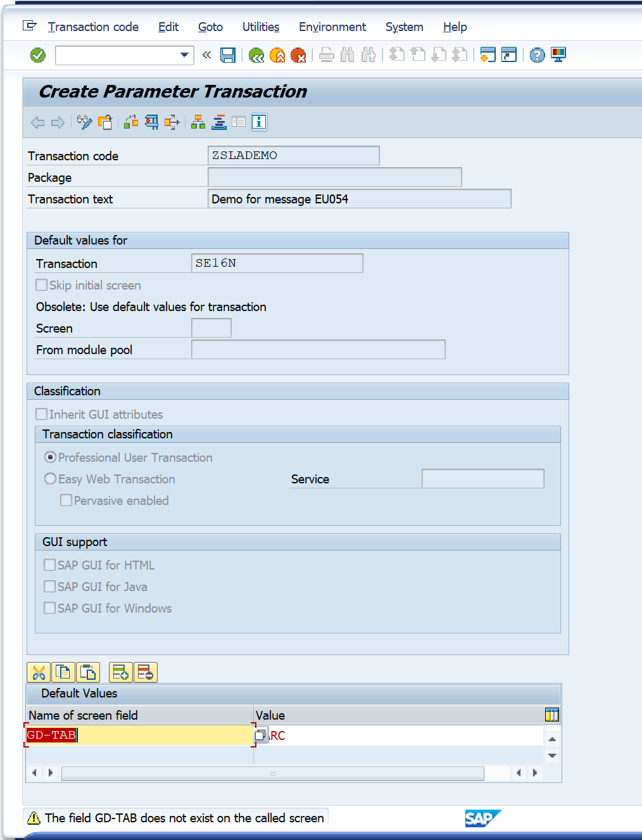The image size is (642, 840).
Task: Toggle SAP GUI for Windows checkbox
Action: tap(49, 608)
